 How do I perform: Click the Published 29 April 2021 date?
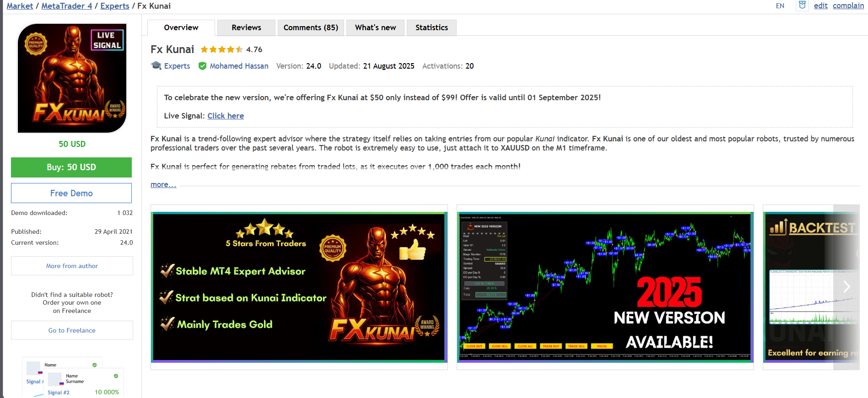[x=113, y=231]
